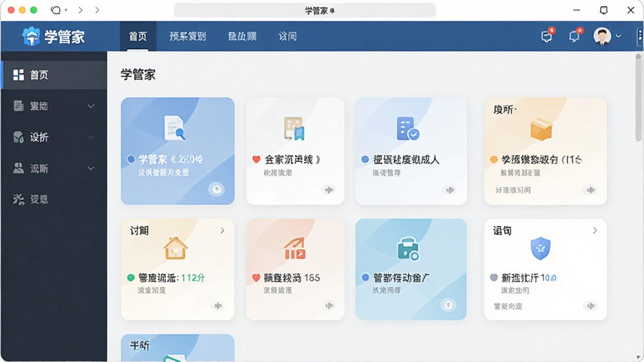
Task: Click the dashboard grid icon beside sidebar 首页
Action: [18, 75]
